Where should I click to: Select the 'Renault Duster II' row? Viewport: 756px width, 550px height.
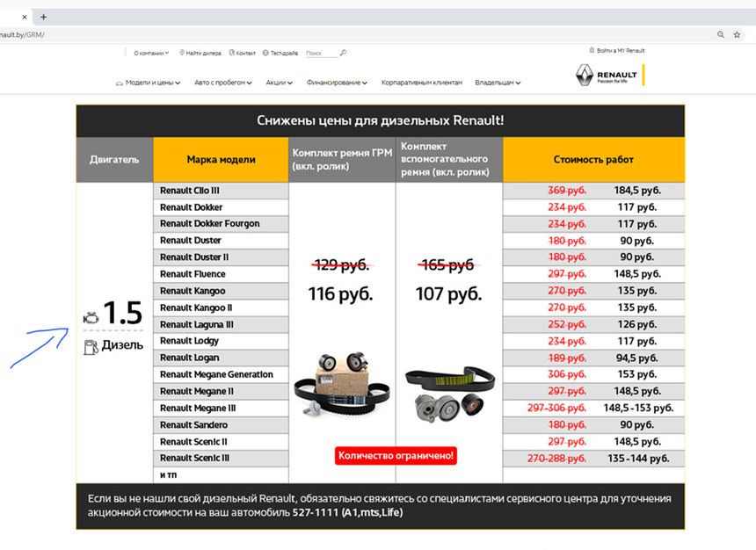221,257
